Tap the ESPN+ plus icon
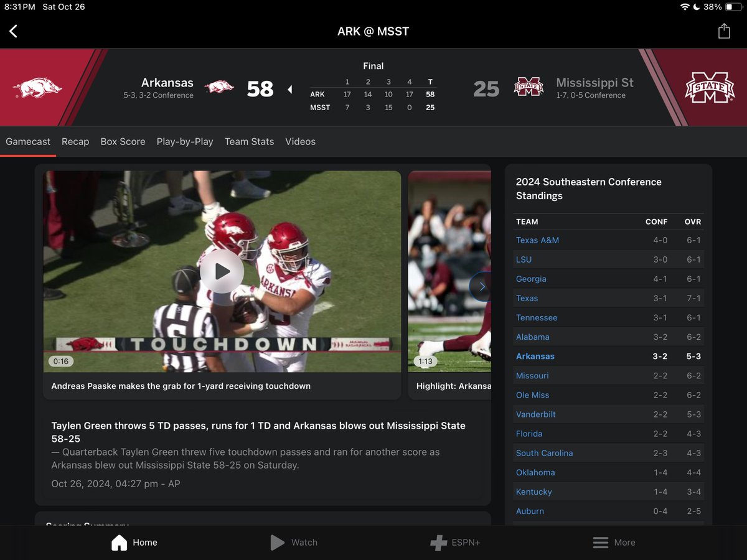Image resolution: width=747 pixels, height=560 pixels. (x=438, y=543)
